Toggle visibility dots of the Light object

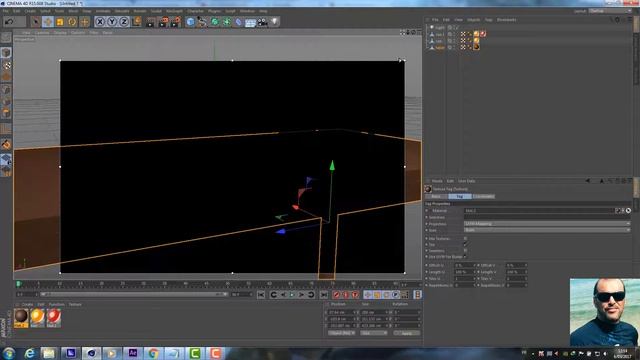[x=453, y=28]
